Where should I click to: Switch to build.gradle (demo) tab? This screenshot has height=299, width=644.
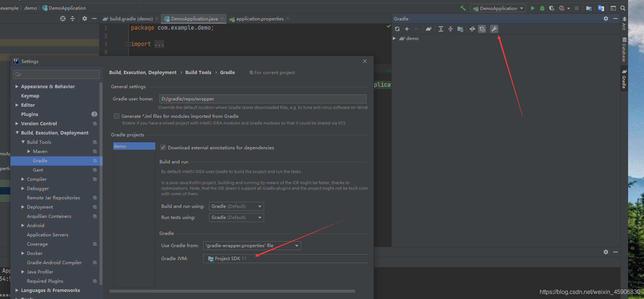click(x=131, y=19)
